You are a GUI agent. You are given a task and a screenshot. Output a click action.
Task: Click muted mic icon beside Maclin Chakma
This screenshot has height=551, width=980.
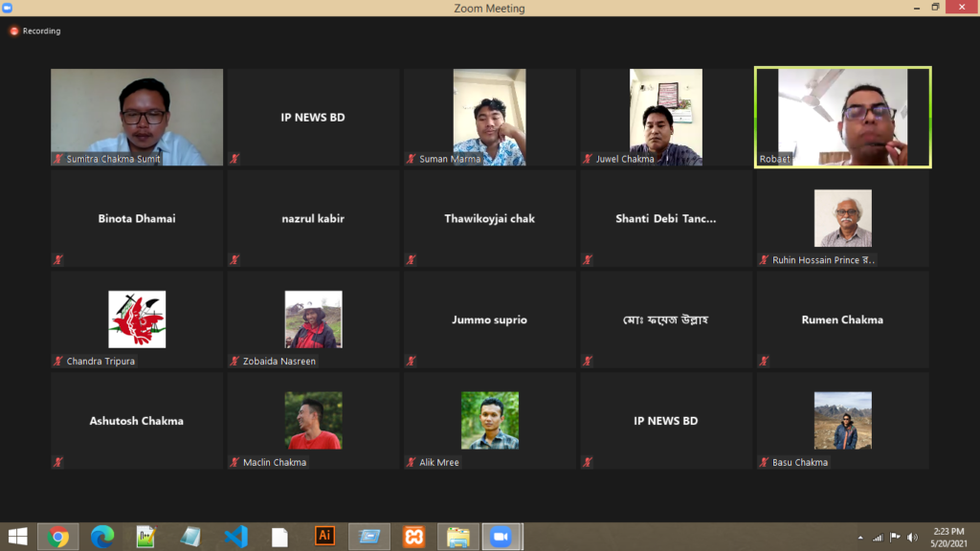(x=235, y=462)
